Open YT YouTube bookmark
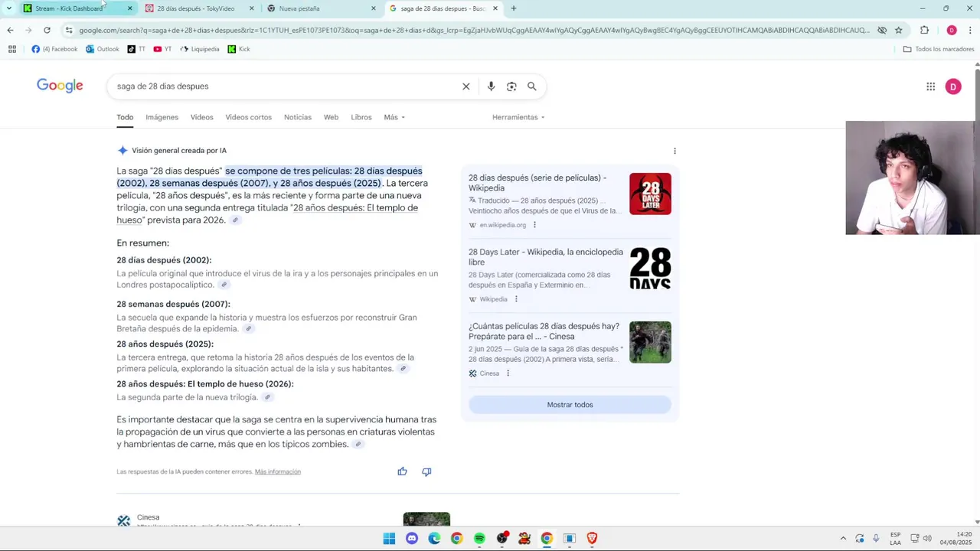Image resolution: width=980 pixels, height=551 pixels. (162, 49)
